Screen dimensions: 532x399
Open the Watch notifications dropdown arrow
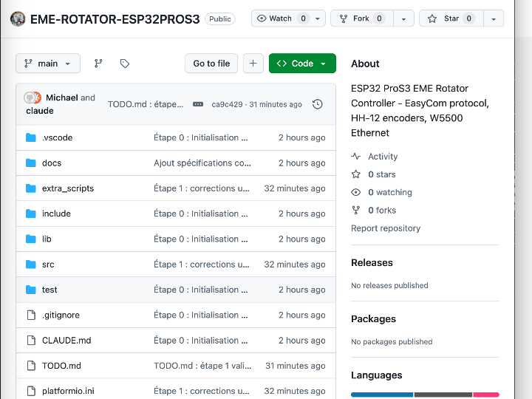click(318, 18)
